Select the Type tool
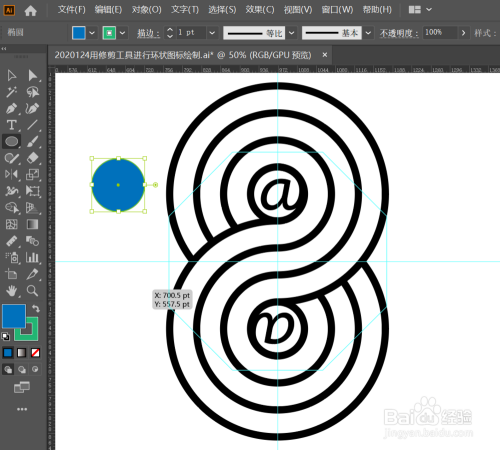 12,125
